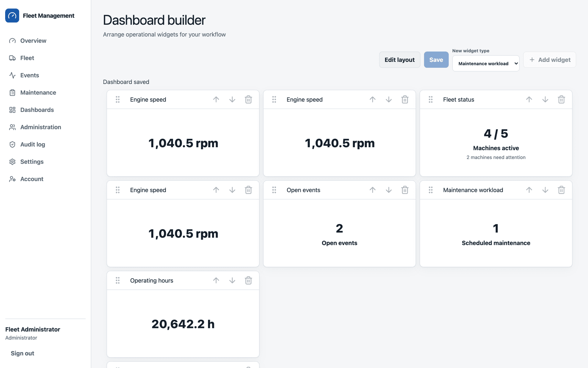Click the Overview gauge icon
This screenshot has height=368, width=588.
point(12,41)
